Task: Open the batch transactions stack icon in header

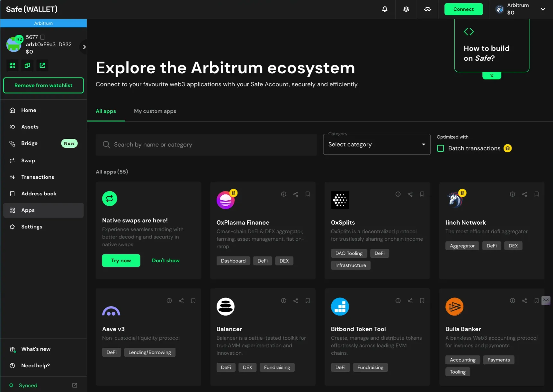Action: pos(406,9)
